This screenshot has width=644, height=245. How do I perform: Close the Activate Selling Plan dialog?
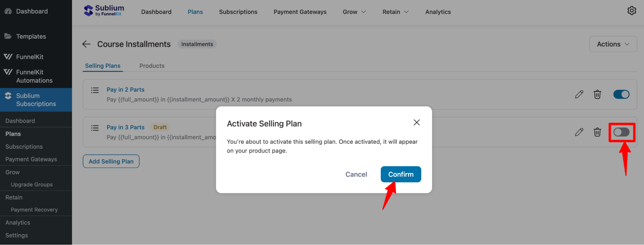point(417,122)
